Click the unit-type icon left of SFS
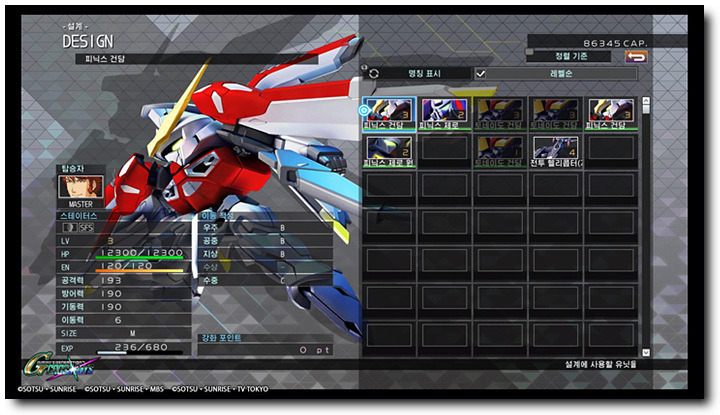 tap(70, 228)
